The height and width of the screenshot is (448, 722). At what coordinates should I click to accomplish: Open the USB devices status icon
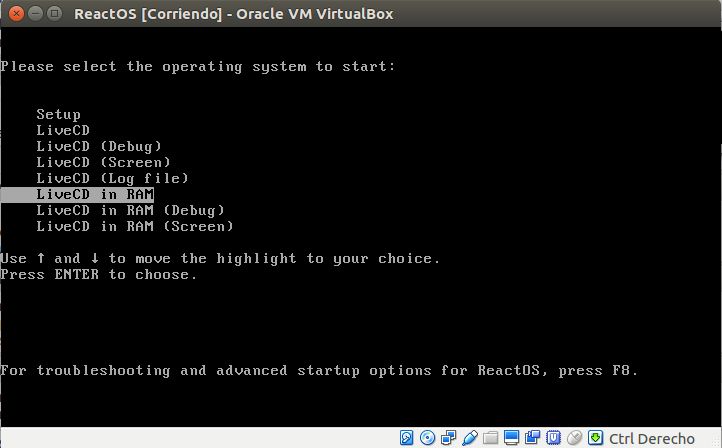coord(468,438)
